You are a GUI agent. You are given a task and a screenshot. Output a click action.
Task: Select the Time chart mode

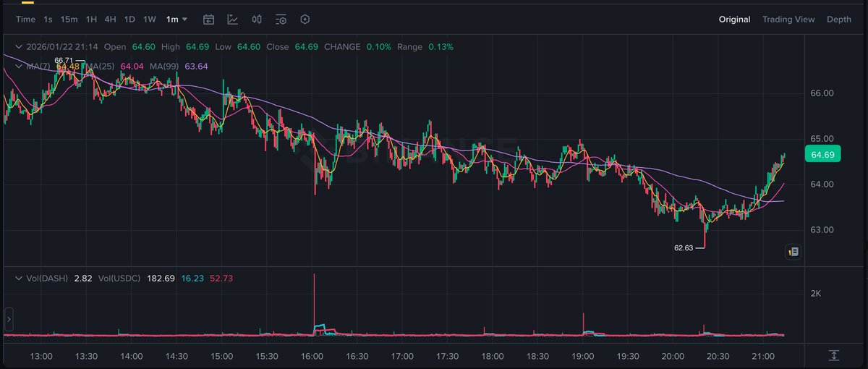(25, 20)
